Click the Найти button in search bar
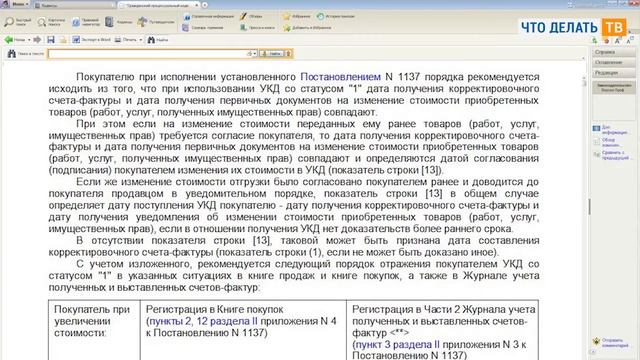This screenshot has width=640, height=360. (271, 53)
